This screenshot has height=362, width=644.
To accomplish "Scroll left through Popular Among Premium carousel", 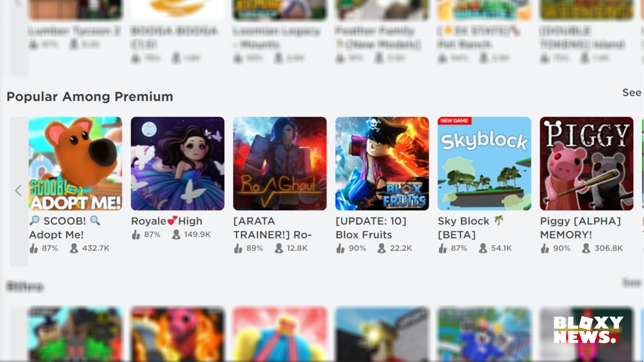I will coord(18,190).
